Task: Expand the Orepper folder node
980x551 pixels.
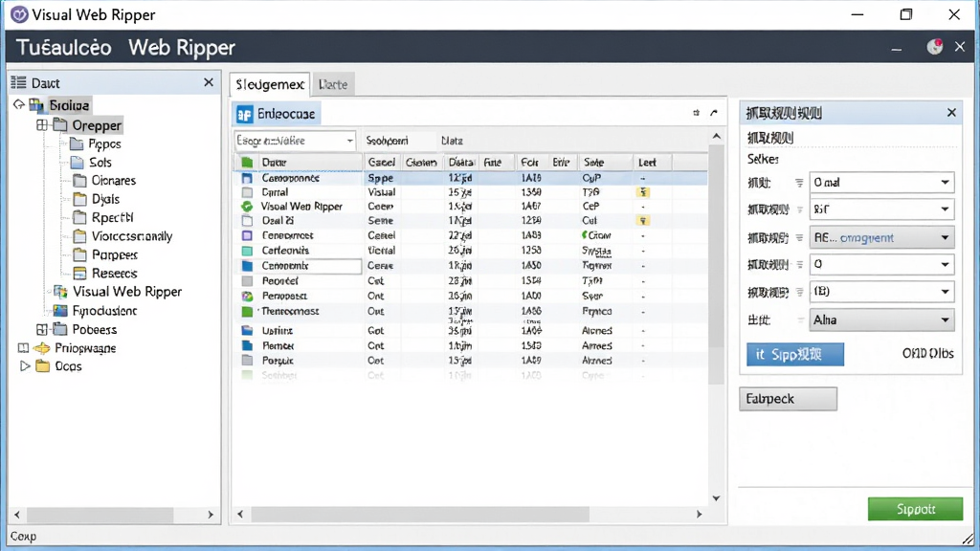Action: click(42, 125)
